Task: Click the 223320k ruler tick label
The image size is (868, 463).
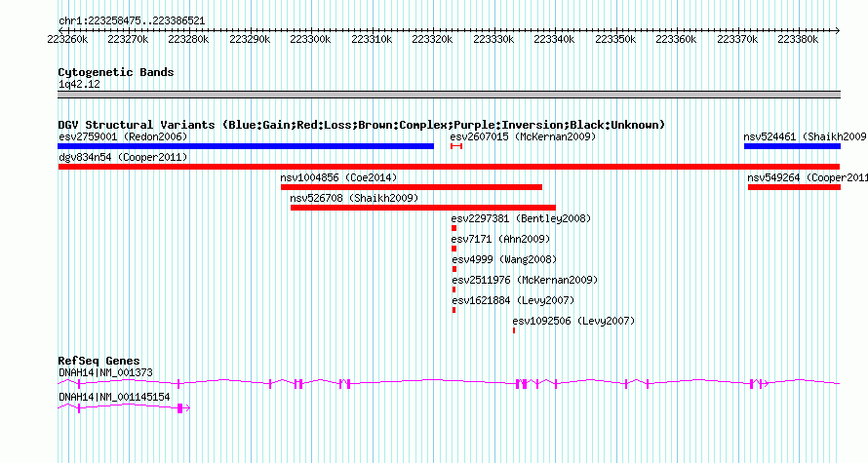Action: [x=432, y=39]
